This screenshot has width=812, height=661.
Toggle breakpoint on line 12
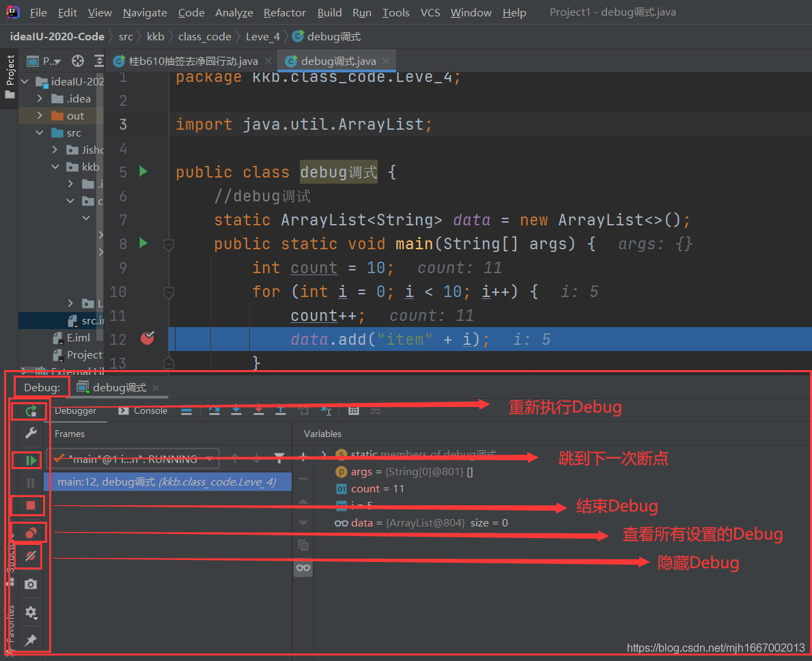coord(148,339)
